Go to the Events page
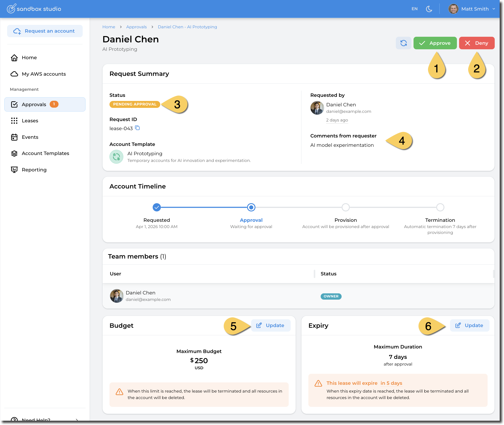504x425 pixels. 30,137
